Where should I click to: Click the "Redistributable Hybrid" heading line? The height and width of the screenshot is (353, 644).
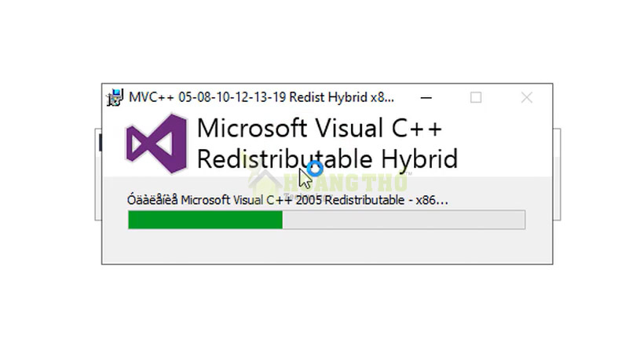tap(327, 158)
